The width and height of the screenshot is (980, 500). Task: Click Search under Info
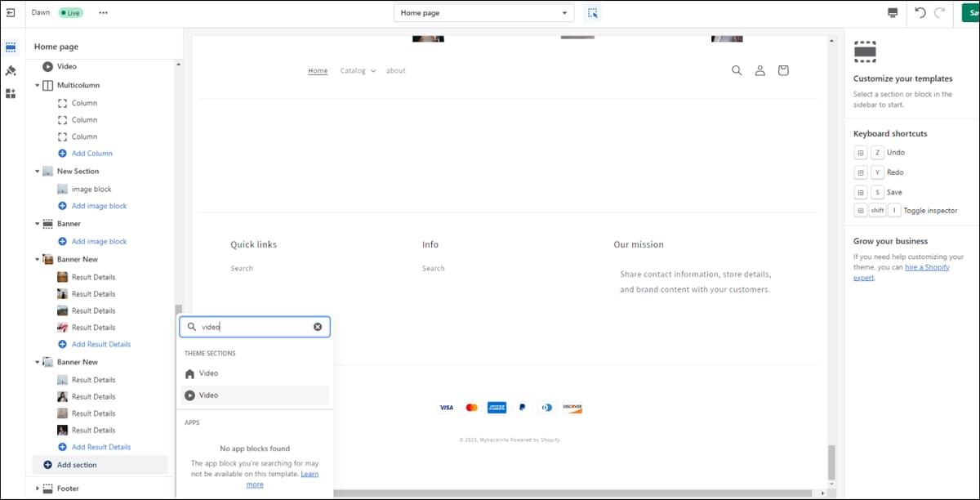pos(434,269)
